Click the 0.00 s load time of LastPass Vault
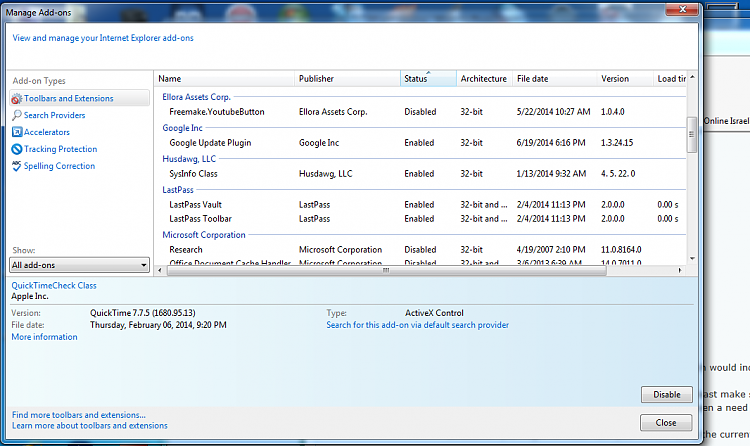The width and height of the screenshot is (750, 446). coord(668,204)
